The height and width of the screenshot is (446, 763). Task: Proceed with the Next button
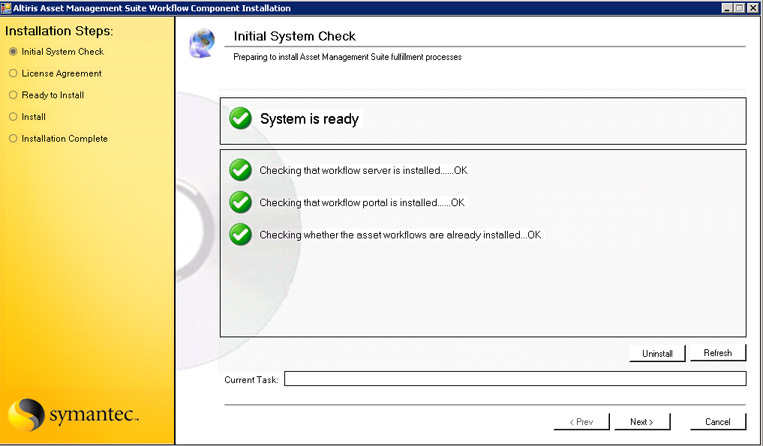pyautogui.click(x=642, y=422)
